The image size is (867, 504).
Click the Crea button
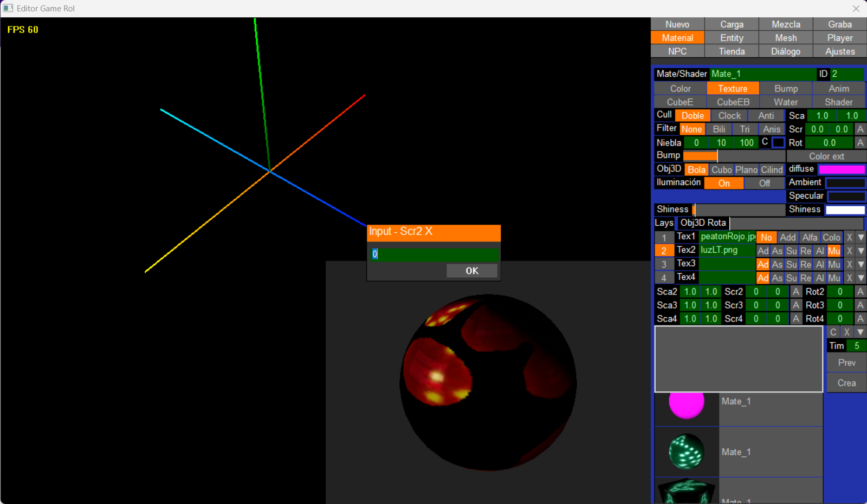[x=846, y=383]
